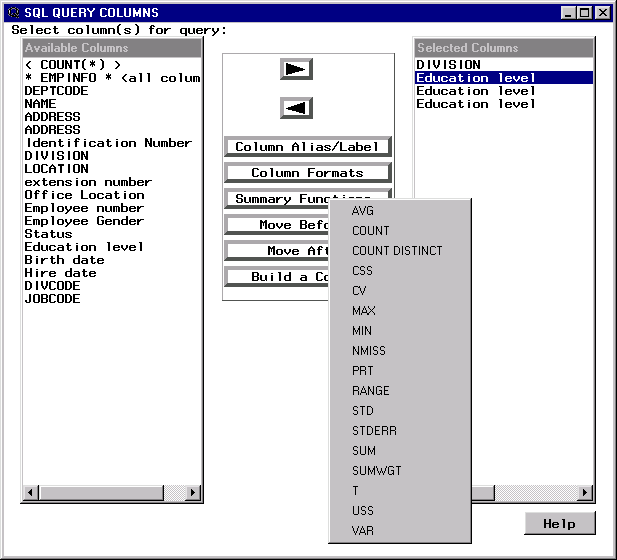
Task: Select the RANGE summary function
Action: [370, 391]
